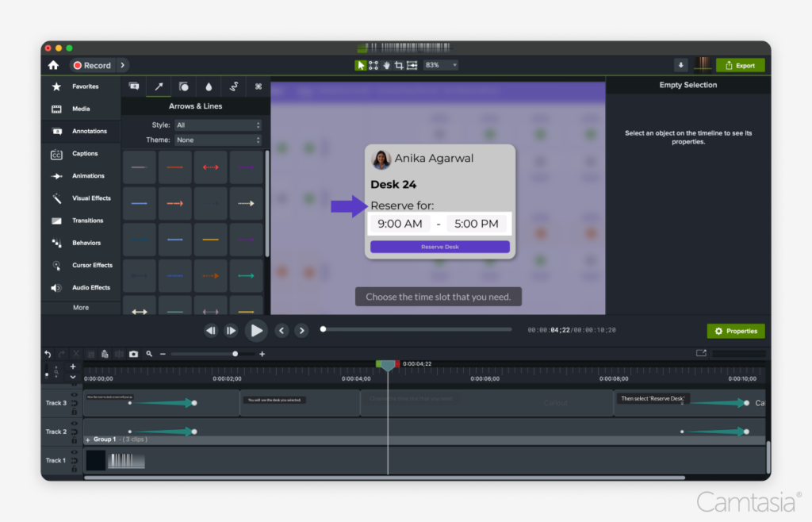Click the Export button
Viewport: 812px width, 522px height.
tap(740, 65)
